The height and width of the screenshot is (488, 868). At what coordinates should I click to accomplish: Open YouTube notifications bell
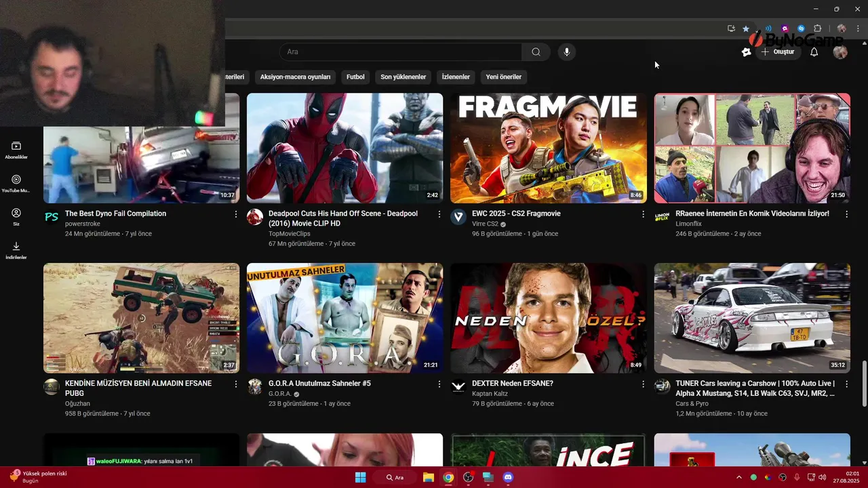coord(814,52)
